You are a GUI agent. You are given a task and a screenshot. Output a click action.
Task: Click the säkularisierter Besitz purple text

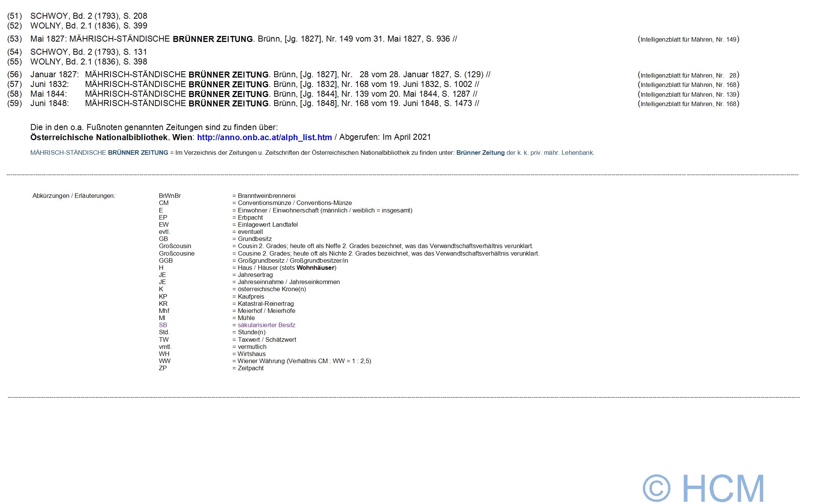(x=266, y=325)
